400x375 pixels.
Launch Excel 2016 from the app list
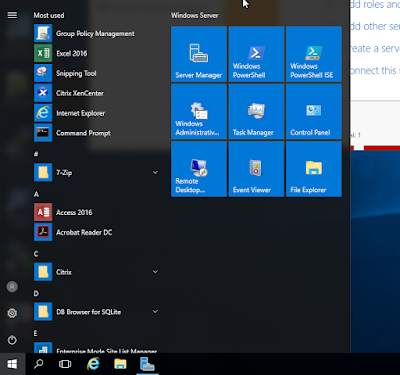point(97,53)
